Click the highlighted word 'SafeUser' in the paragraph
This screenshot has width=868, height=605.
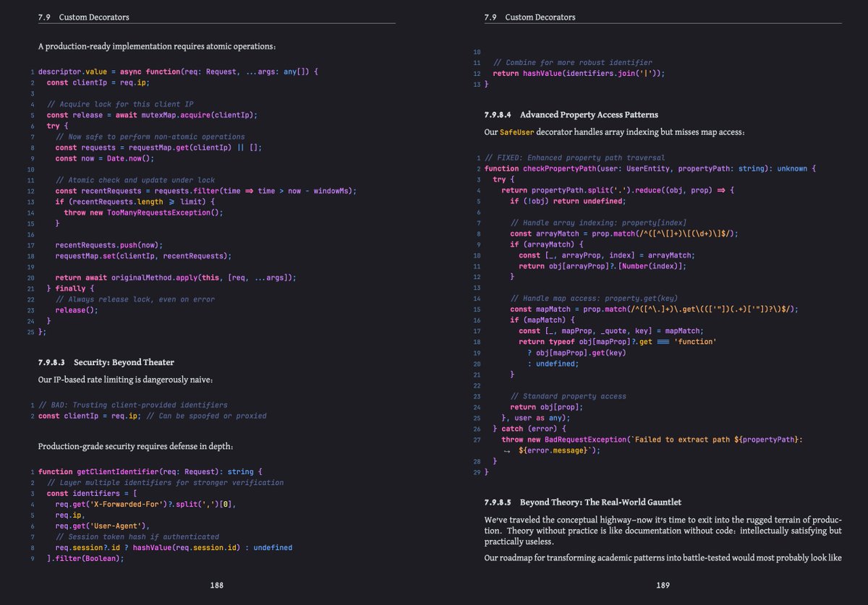[x=516, y=133]
